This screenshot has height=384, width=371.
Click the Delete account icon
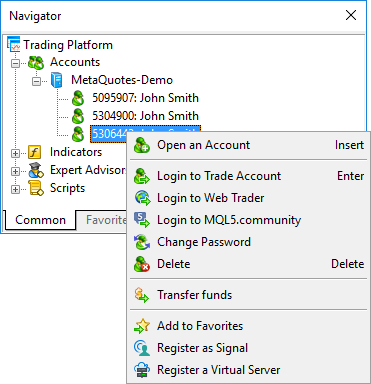pos(142,264)
